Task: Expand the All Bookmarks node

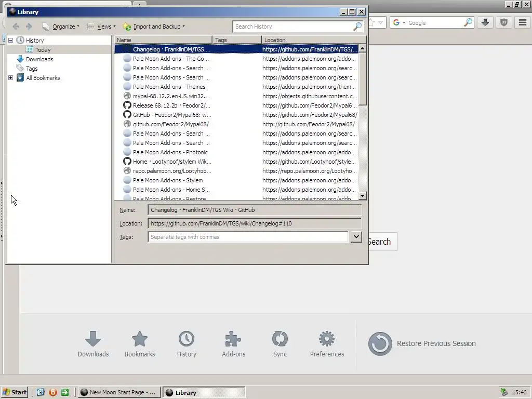Action: coord(10,78)
